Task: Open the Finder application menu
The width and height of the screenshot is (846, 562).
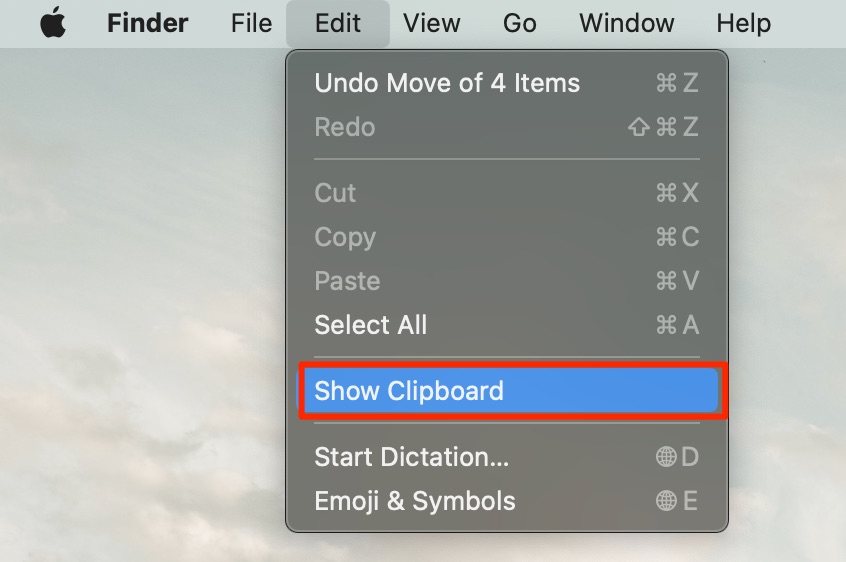Action: 147,23
